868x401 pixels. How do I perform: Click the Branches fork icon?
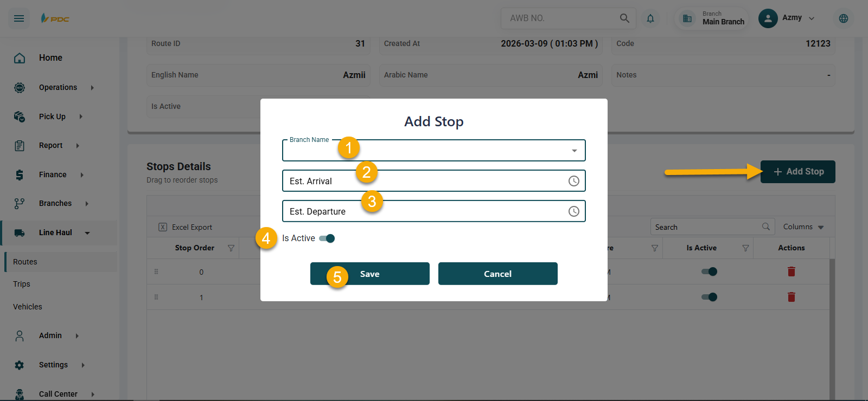point(20,204)
